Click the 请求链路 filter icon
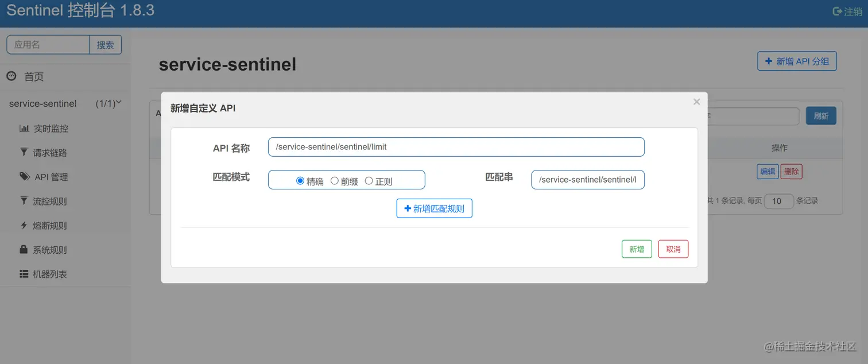The width and height of the screenshot is (868, 364). pos(24,152)
